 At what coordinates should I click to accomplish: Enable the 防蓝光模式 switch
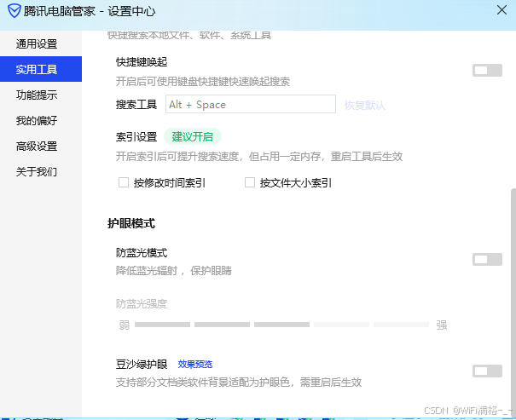(487, 259)
